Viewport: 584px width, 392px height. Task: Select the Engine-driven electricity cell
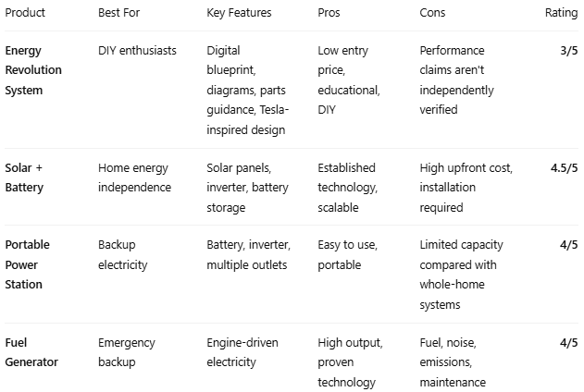point(242,352)
